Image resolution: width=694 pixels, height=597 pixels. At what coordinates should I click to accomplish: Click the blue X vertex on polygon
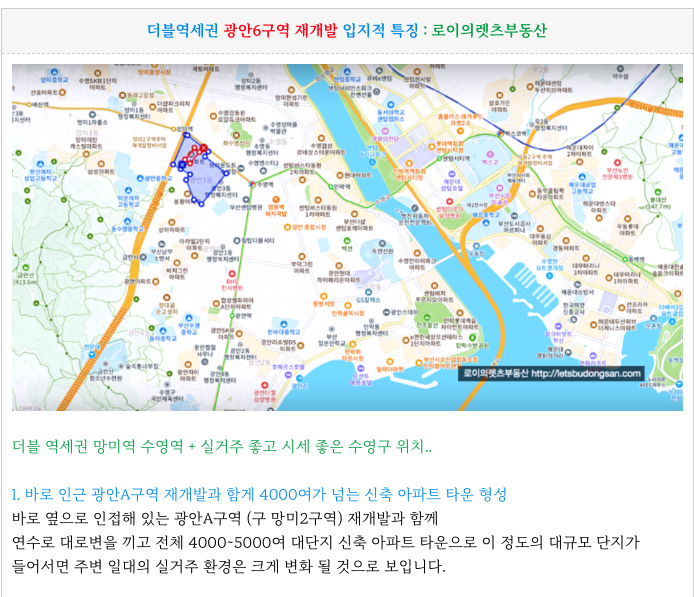(181, 165)
